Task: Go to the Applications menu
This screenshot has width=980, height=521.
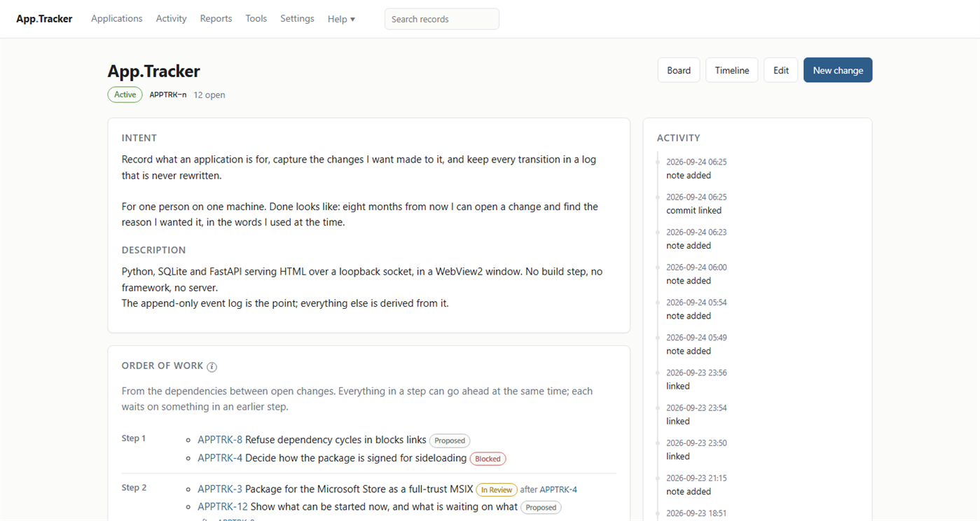Action: click(x=117, y=19)
